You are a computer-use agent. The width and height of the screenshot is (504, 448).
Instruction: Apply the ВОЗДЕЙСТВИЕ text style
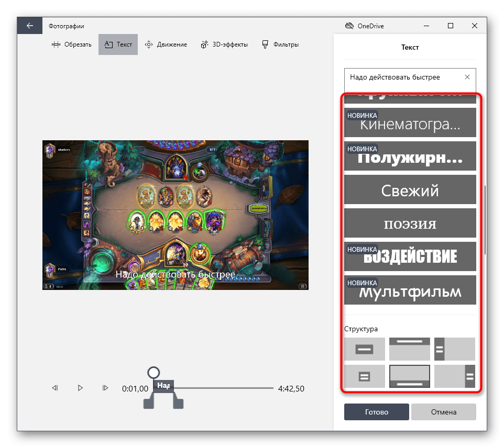tap(410, 256)
